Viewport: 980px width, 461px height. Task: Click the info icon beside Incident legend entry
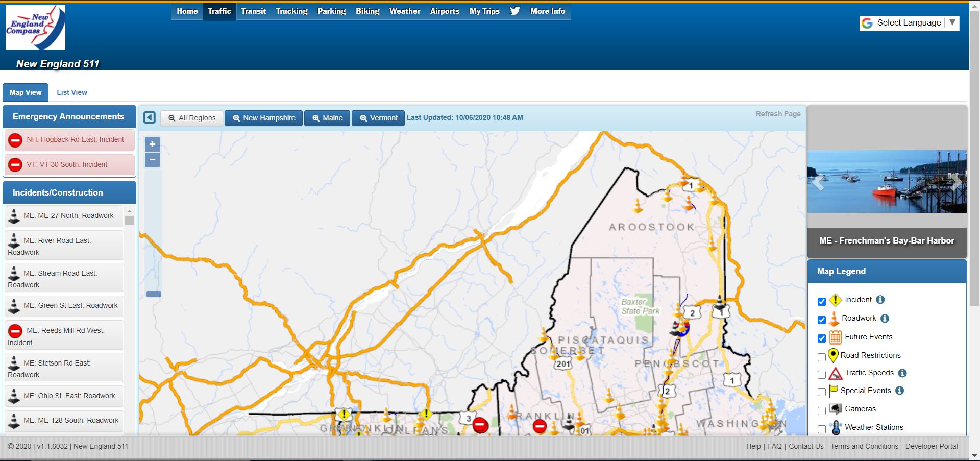click(880, 300)
